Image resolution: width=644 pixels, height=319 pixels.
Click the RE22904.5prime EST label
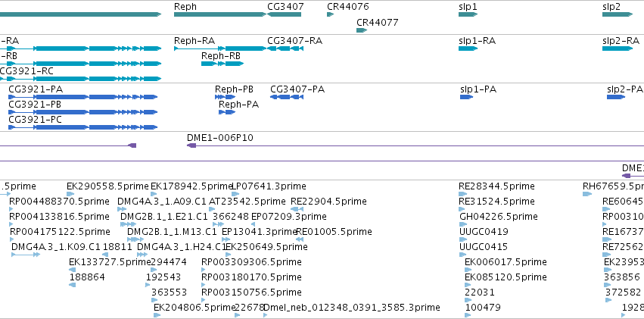point(328,202)
